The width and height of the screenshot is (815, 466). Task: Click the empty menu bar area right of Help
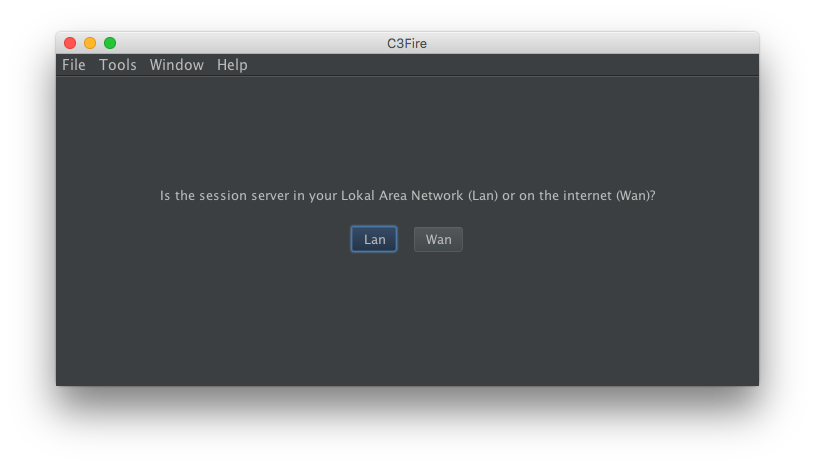[500, 65]
